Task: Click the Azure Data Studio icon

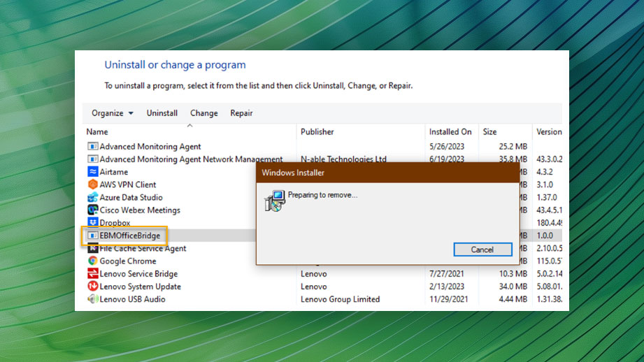Action: [x=93, y=197]
